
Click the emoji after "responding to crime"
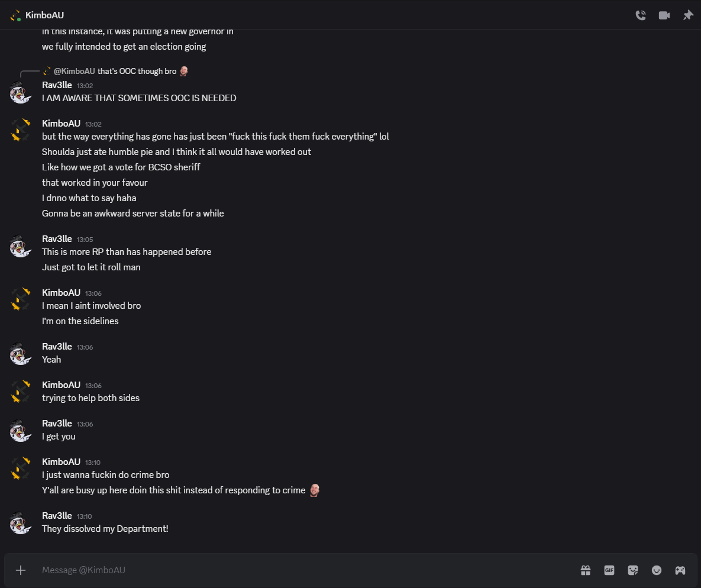pos(315,490)
